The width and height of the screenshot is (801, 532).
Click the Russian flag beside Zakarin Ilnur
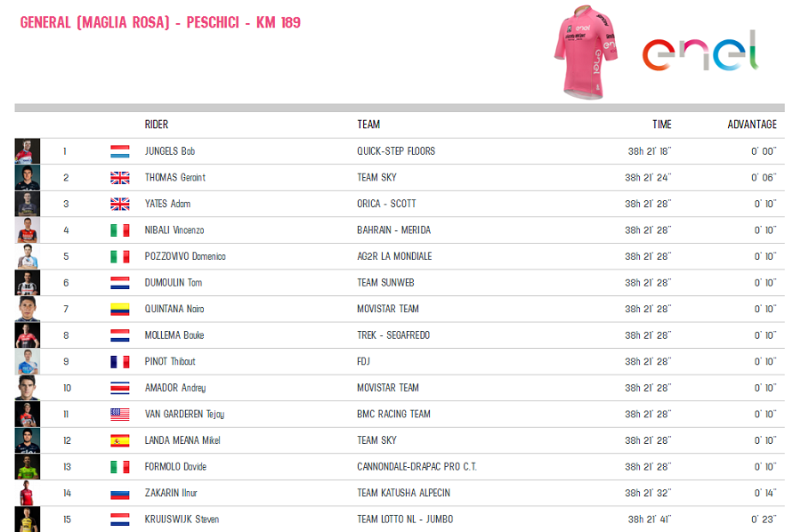119,493
